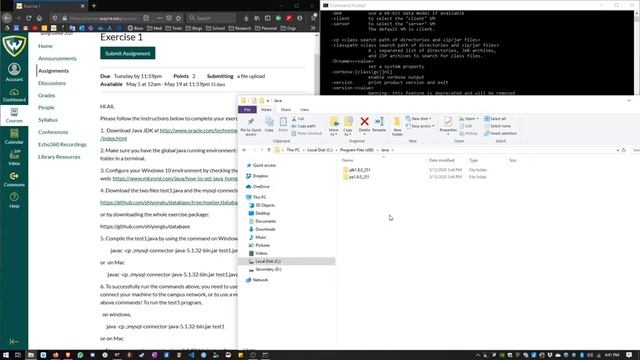Switch to View tab in Explorer
640x360 pixels.
(304, 109)
